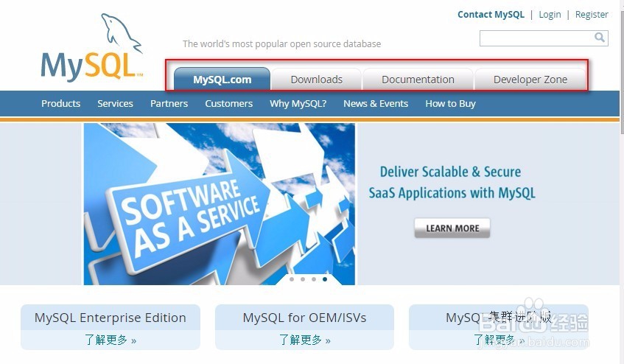This screenshot has height=364, width=624.
Task: Click the MySQL dolphin logo
Action: pyautogui.click(x=91, y=48)
